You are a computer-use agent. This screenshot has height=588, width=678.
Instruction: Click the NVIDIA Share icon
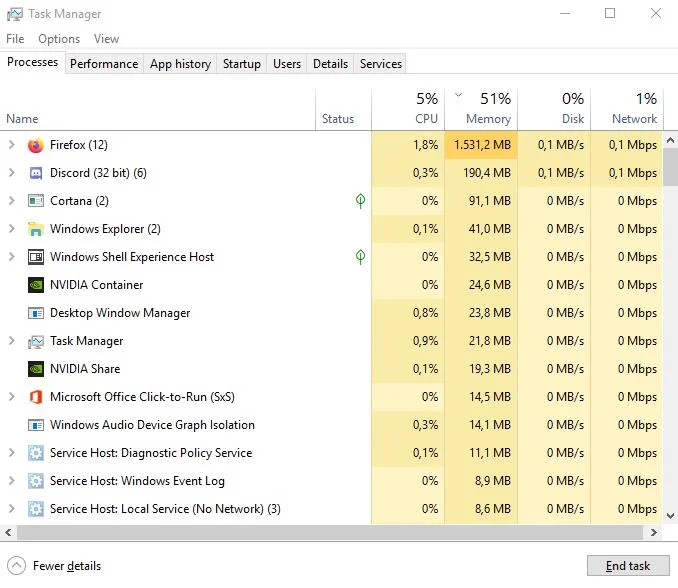coord(35,369)
